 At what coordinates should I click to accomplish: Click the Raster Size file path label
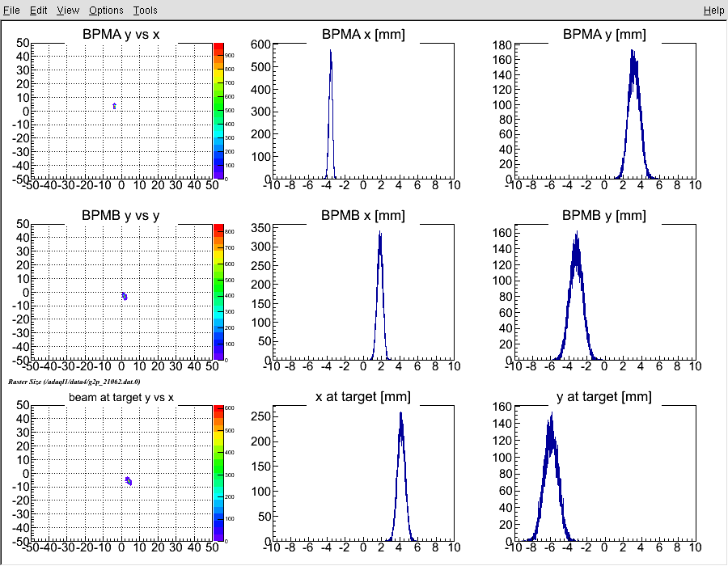pos(74,382)
